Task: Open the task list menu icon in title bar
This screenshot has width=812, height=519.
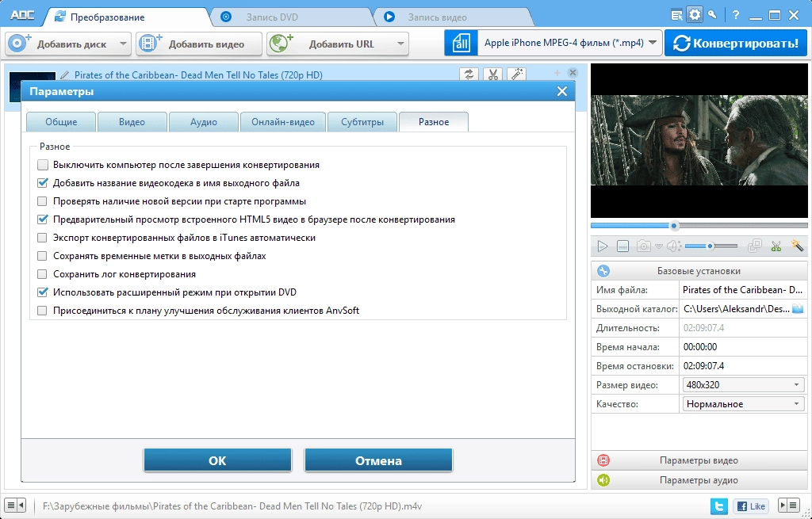Action: click(676, 15)
